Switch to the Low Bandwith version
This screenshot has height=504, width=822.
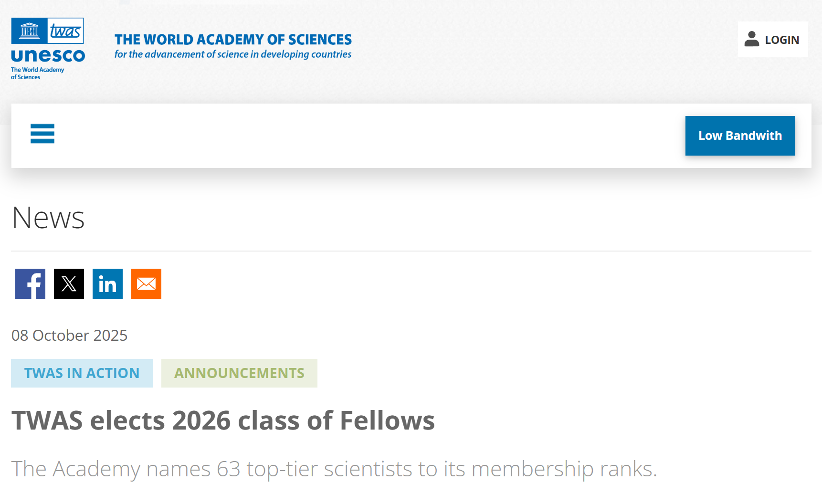[x=740, y=136]
